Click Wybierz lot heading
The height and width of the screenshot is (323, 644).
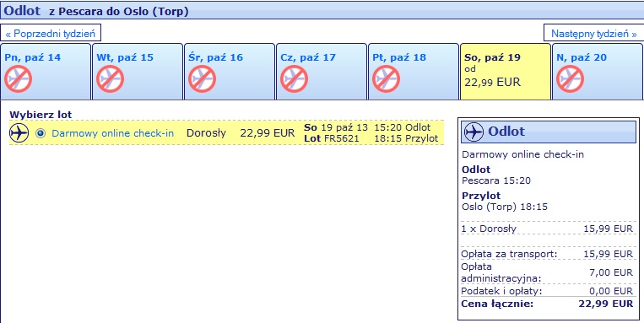tap(41, 115)
